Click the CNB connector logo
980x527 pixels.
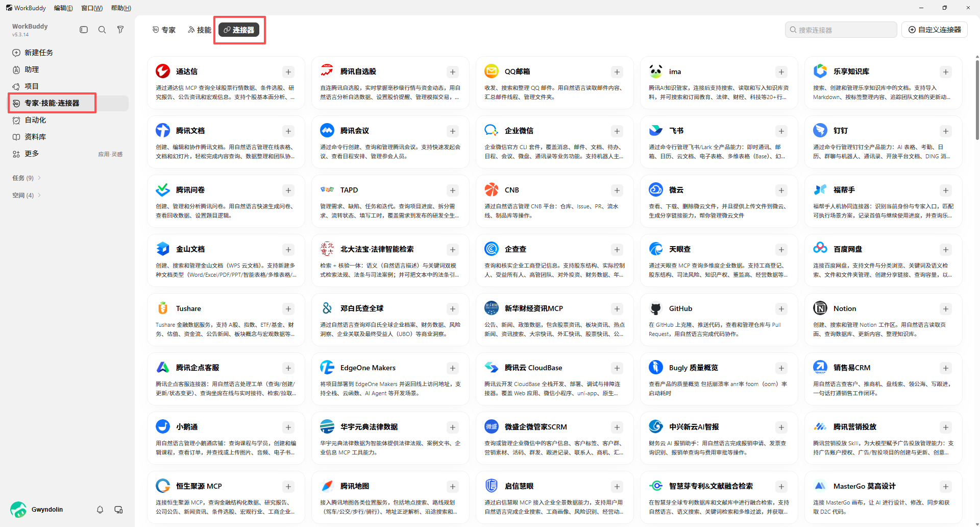click(x=492, y=189)
